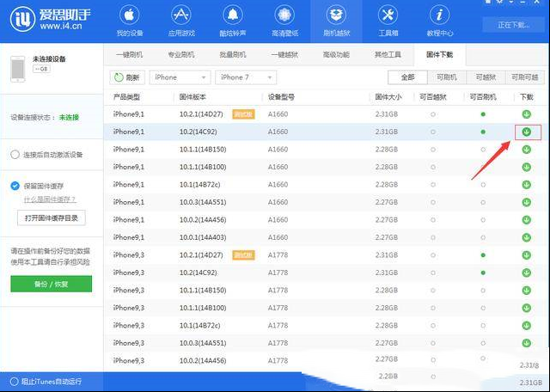Open 刷机越狱 dropbox icon
Screen dimensions: 550x392
tap(336, 15)
